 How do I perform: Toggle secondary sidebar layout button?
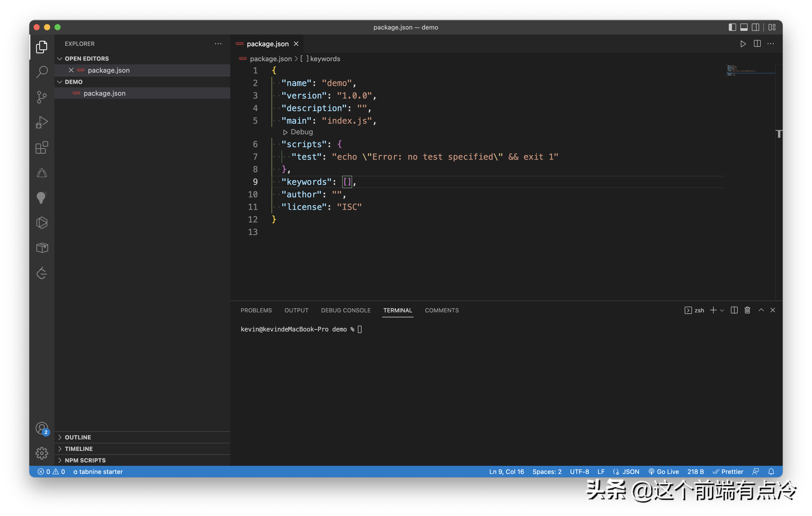pyautogui.click(x=756, y=27)
